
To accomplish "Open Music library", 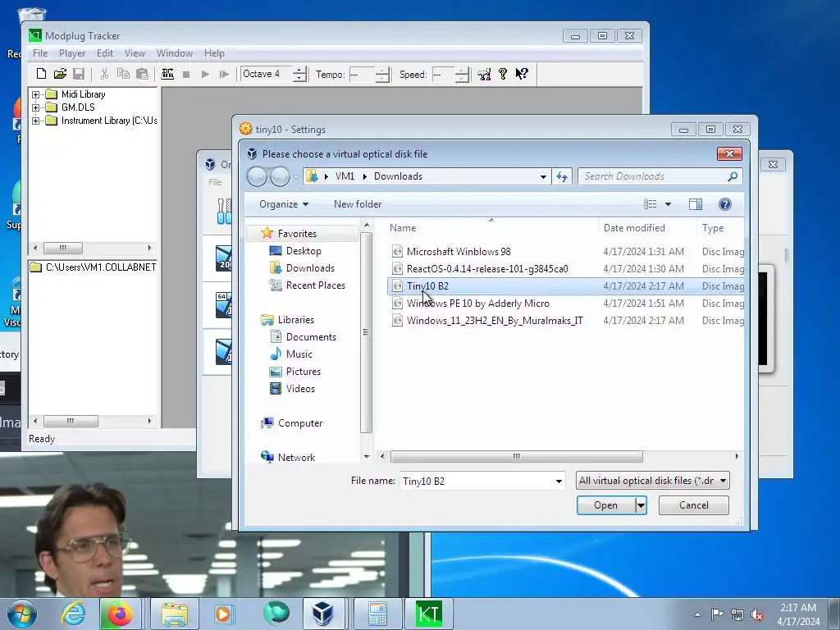I will coord(299,354).
